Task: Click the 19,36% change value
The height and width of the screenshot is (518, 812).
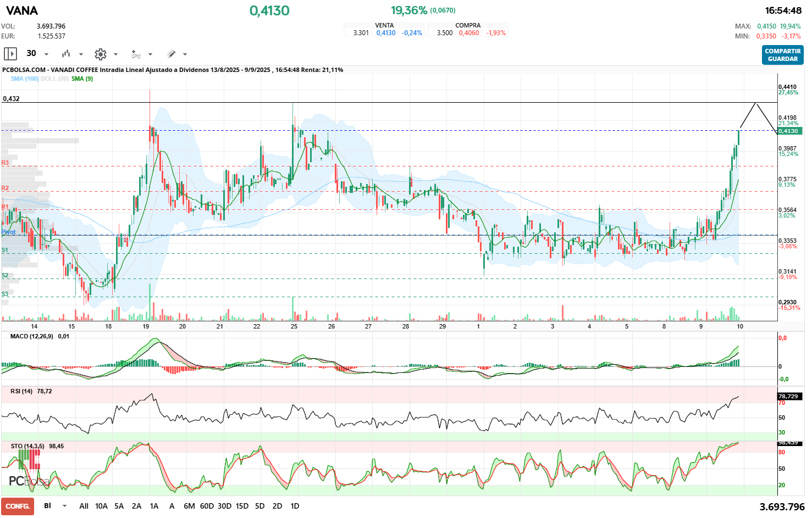Action: 409,10
